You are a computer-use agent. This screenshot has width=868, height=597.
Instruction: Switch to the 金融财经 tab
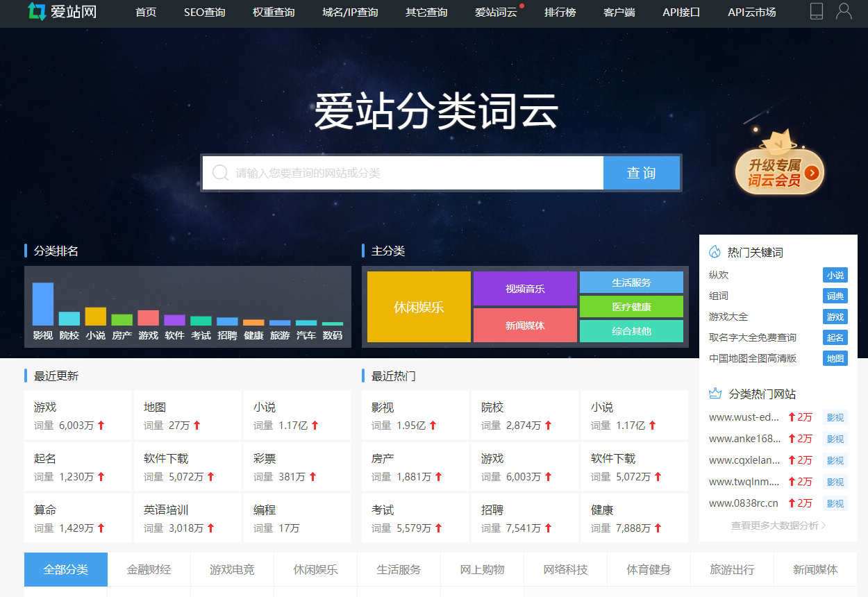149,569
